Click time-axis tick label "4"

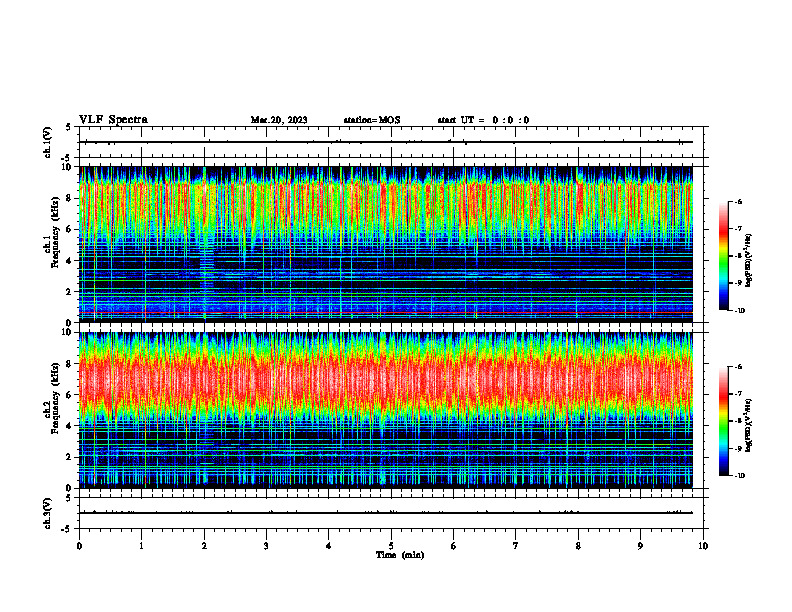329,546
